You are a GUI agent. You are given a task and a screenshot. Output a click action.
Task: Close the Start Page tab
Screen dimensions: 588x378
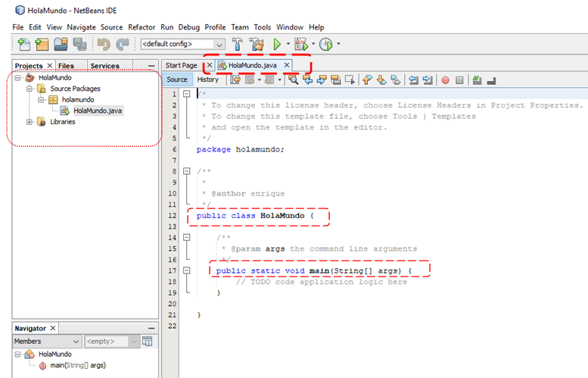coord(210,65)
